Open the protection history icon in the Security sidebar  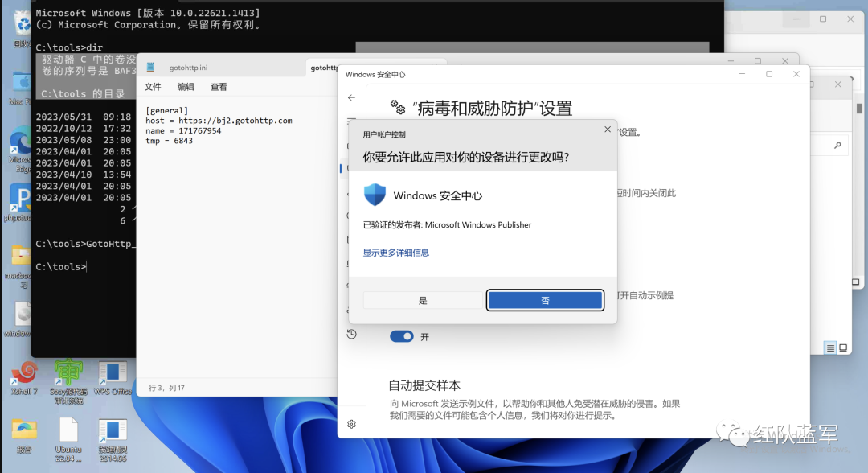coord(351,334)
